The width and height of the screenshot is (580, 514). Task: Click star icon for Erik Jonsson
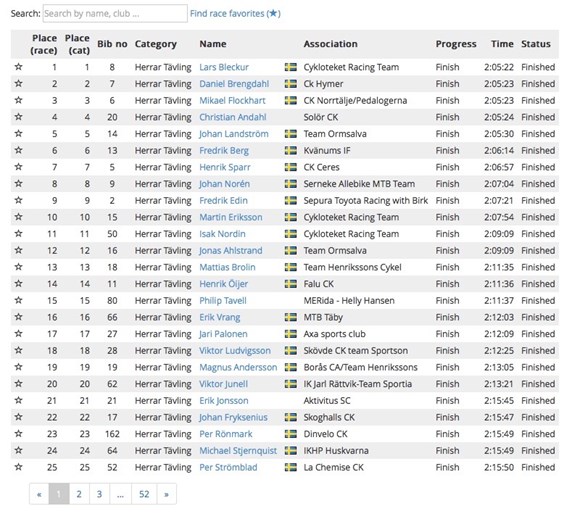pos(18,400)
